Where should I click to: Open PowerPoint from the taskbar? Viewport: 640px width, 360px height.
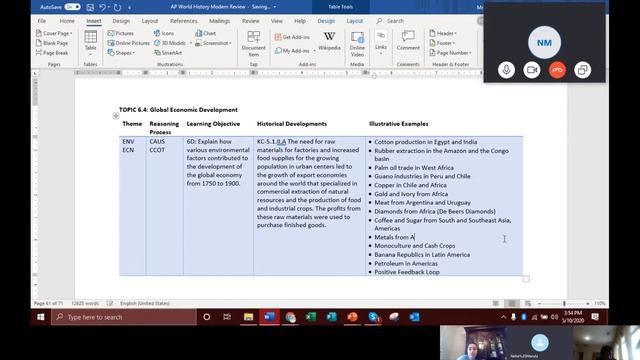[353, 317]
